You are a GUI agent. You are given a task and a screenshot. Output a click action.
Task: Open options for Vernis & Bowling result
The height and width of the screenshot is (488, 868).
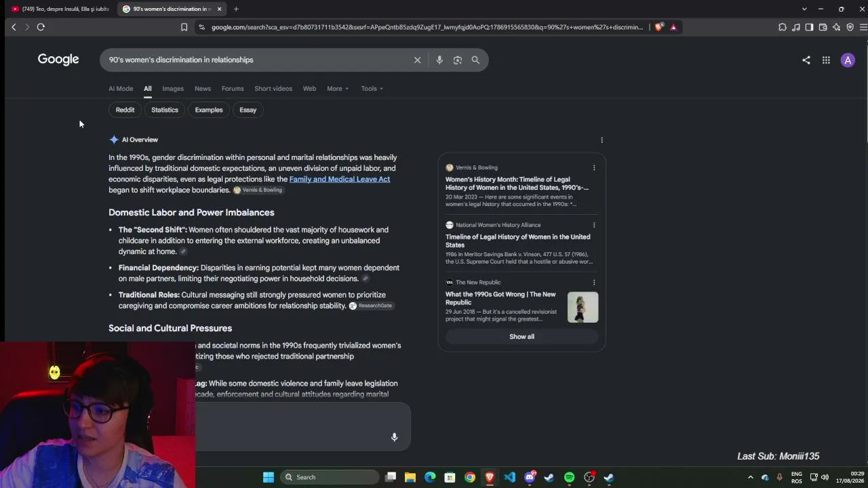tap(594, 167)
